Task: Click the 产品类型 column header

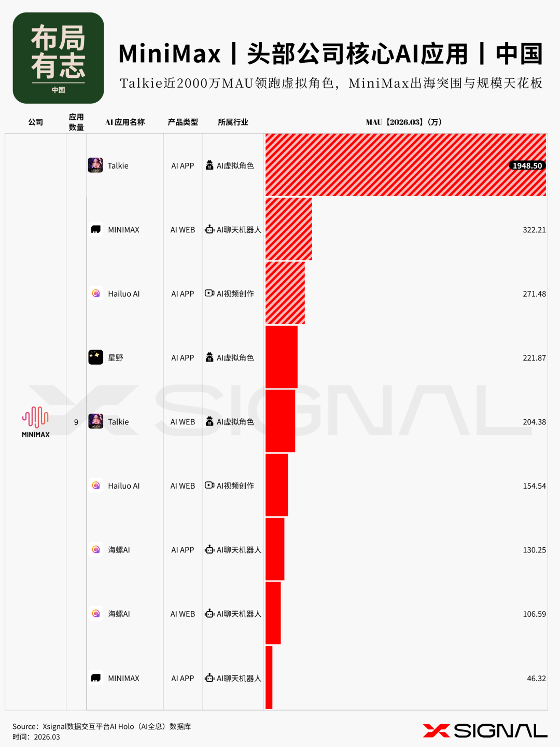Action: tap(183, 122)
